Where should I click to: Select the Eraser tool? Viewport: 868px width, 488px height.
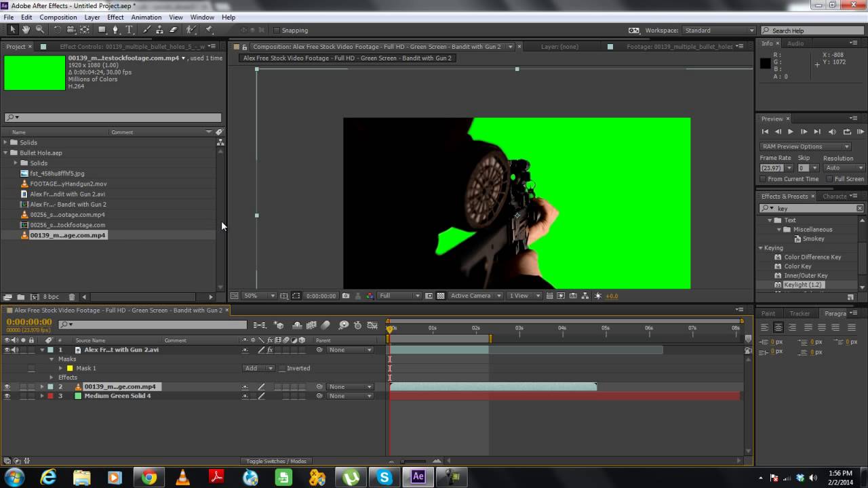tap(173, 30)
